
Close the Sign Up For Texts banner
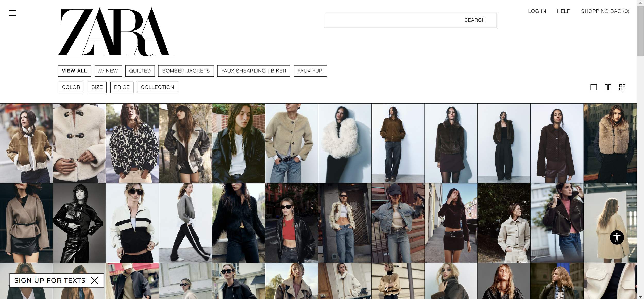point(95,280)
